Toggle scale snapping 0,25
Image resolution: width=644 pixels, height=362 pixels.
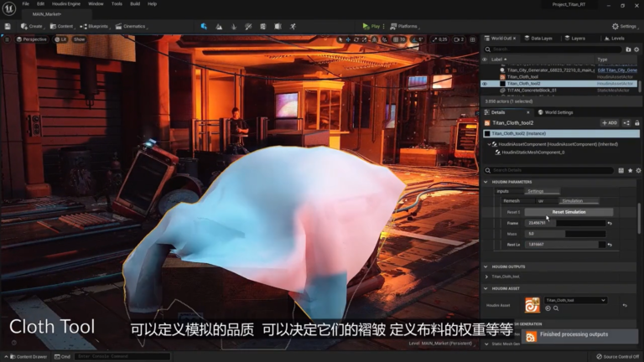[x=439, y=39]
